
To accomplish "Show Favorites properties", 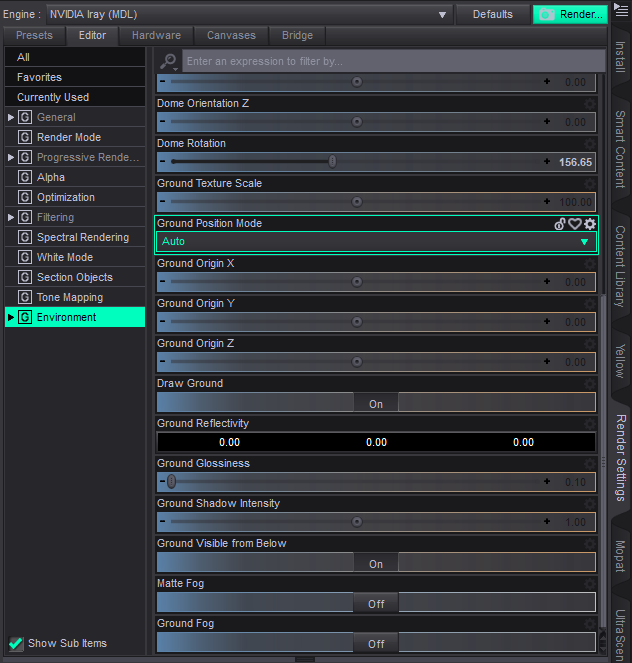I will tap(75, 77).
